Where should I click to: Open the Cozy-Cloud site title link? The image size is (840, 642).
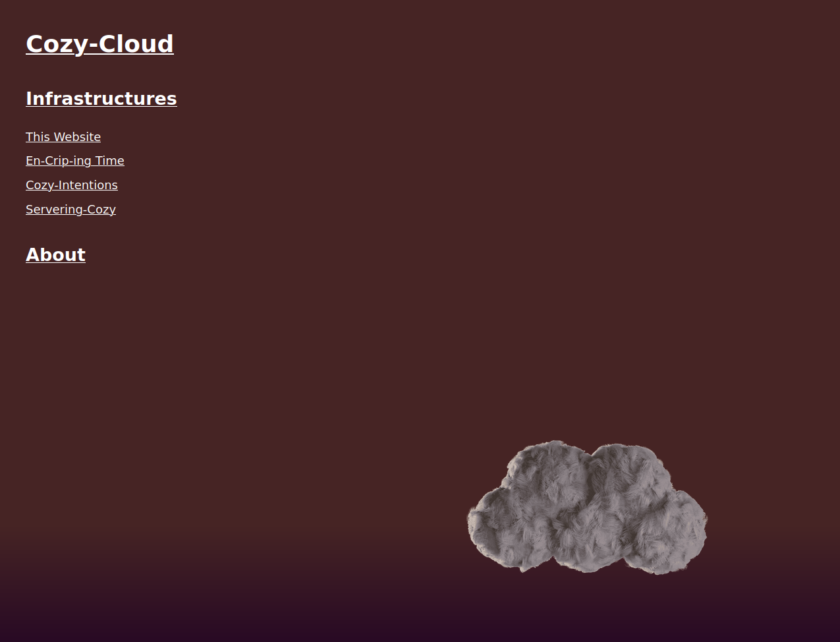[x=99, y=44]
